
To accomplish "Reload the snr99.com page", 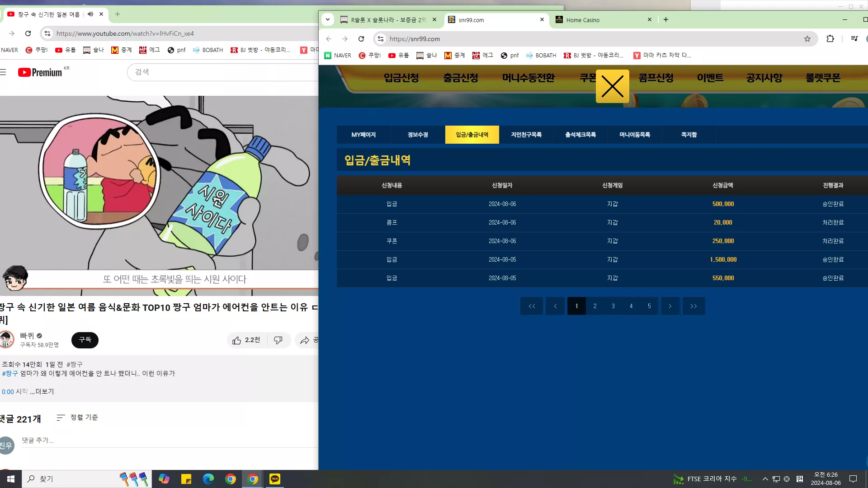I will click(361, 39).
